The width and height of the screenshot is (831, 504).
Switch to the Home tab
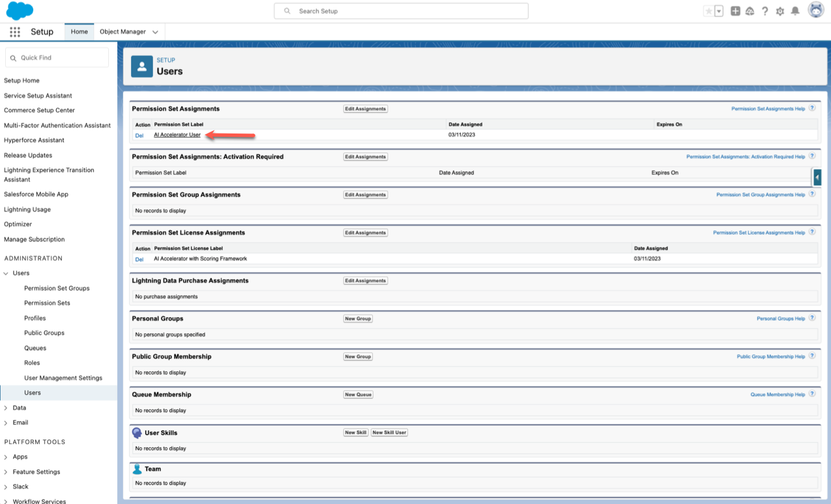click(x=80, y=32)
